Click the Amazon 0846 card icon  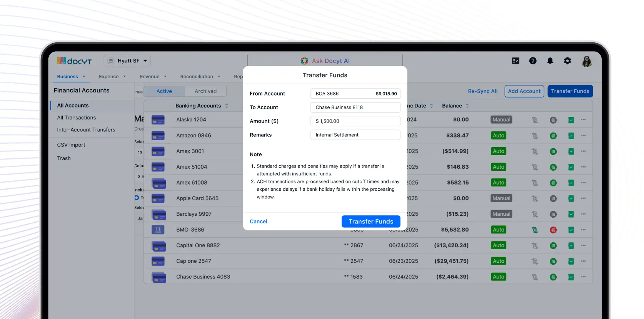tap(158, 136)
